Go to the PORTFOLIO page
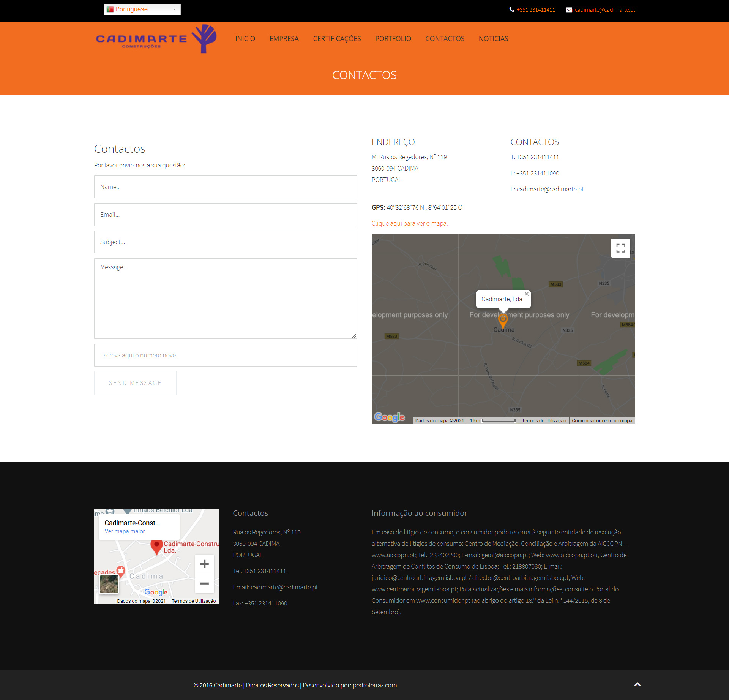The height and width of the screenshot is (700, 729). [x=393, y=39]
